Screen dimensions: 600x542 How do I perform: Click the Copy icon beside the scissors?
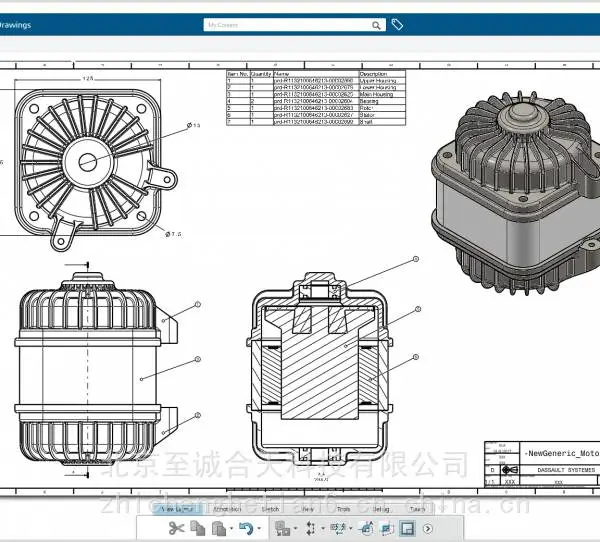(198, 528)
